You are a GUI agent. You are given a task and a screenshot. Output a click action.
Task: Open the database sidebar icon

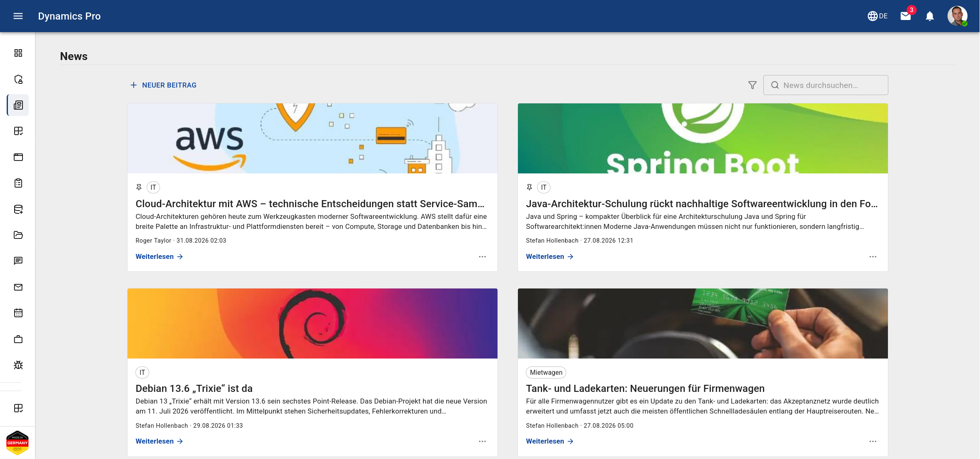18,209
